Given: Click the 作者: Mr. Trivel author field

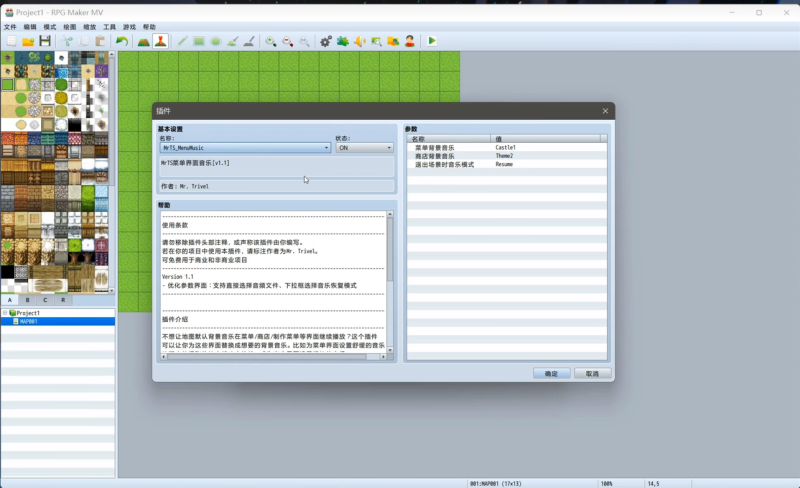Looking at the screenshot, I should tap(277, 186).
